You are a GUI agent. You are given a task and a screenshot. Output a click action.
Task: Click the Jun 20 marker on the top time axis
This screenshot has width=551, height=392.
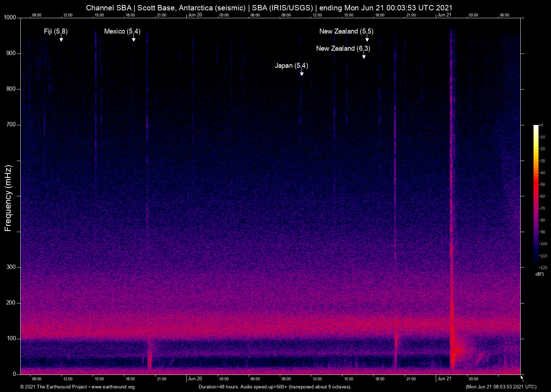pyautogui.click(x=195, y=15)
